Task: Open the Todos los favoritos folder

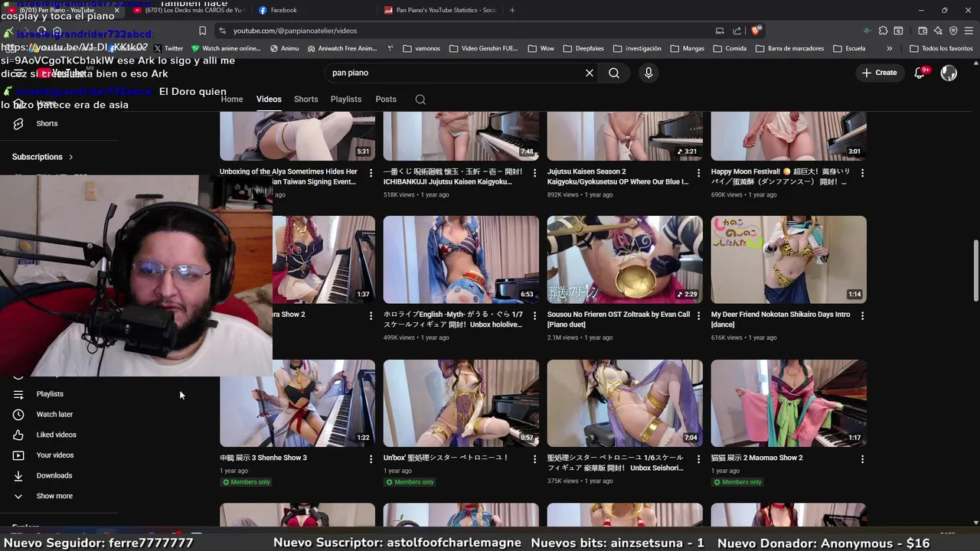Action: pyautogui.click(x=941, y=48)
